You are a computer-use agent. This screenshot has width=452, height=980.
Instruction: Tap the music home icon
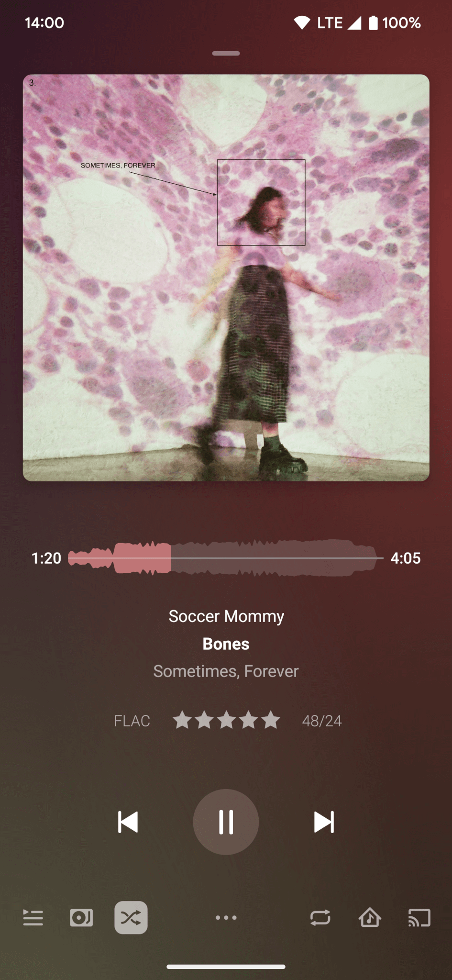[x=370, y=917]
